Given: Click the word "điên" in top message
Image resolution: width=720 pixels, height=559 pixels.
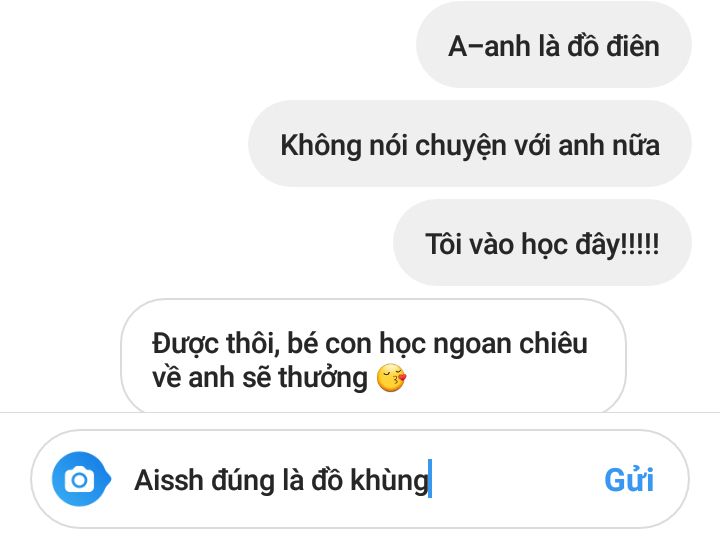Looking at the screenshot, I should [633, 46].
